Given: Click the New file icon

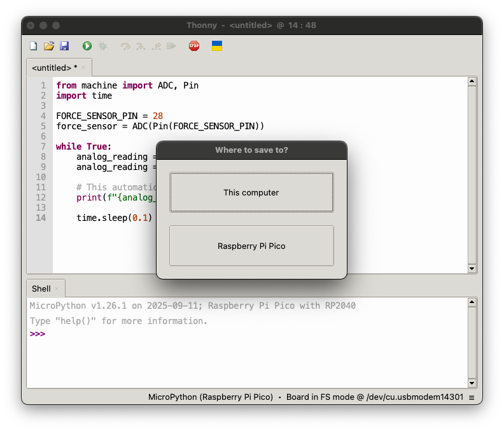Looking at the screenshot, I should [x=34, y=46].
